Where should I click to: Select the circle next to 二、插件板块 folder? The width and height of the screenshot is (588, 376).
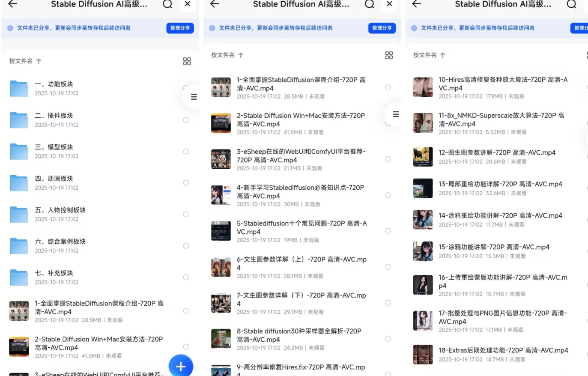point(186,120)
